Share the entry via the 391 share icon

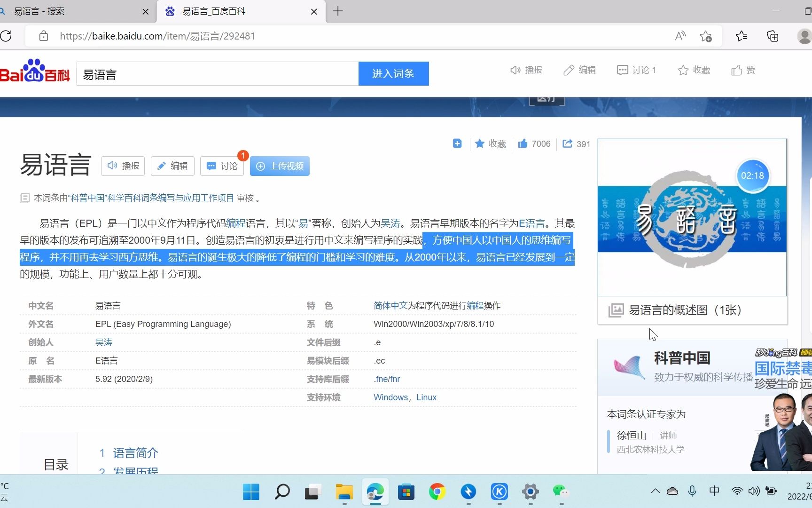pos(576,144)
